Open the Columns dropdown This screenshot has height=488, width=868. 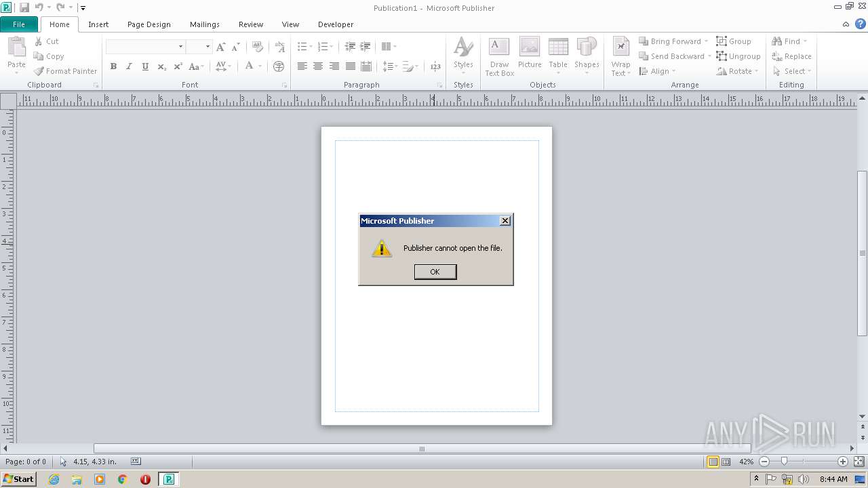389,47
